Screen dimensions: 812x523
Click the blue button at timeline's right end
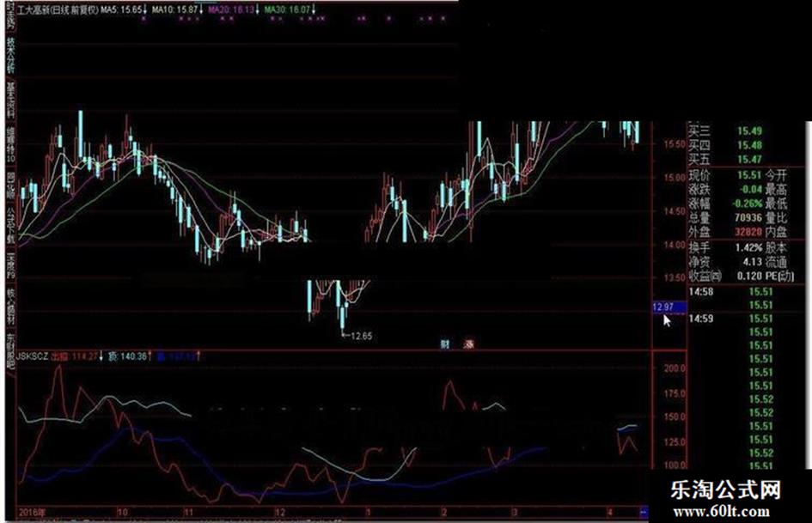click(644, 512)
